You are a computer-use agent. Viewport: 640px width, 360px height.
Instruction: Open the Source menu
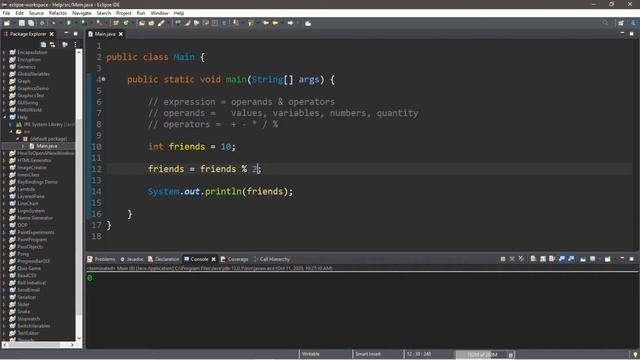click(36, 13)
